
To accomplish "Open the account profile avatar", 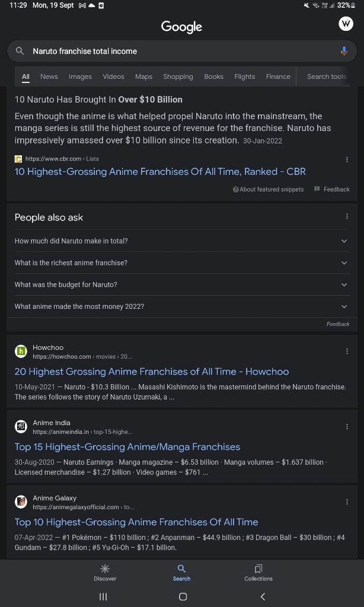I will coord(346,24).
